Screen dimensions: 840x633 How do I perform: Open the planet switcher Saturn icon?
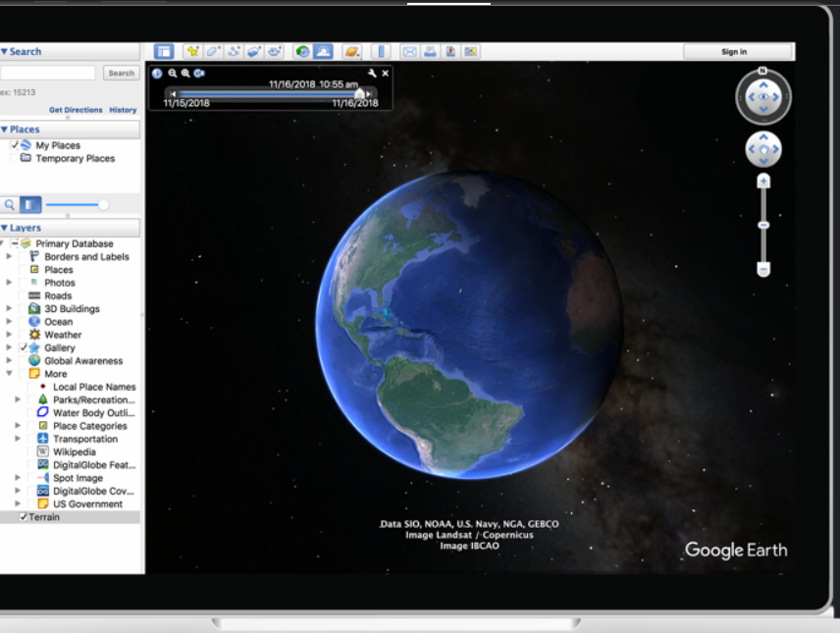pos(352,51)
